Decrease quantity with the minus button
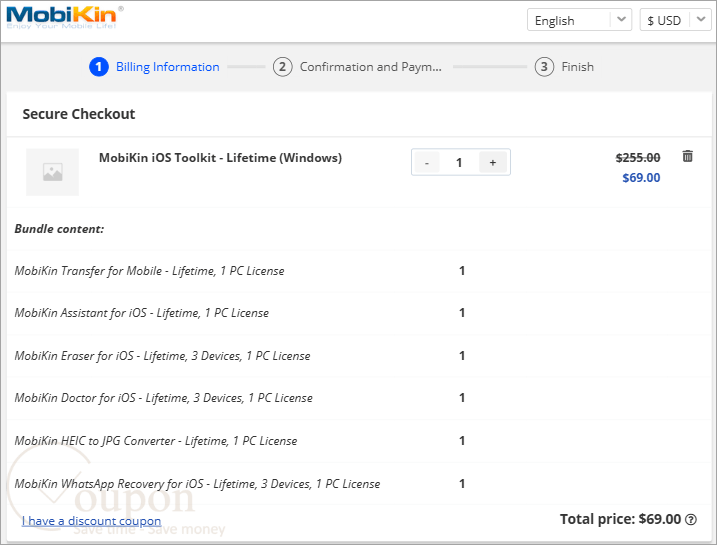 click(x=427, y=162)
